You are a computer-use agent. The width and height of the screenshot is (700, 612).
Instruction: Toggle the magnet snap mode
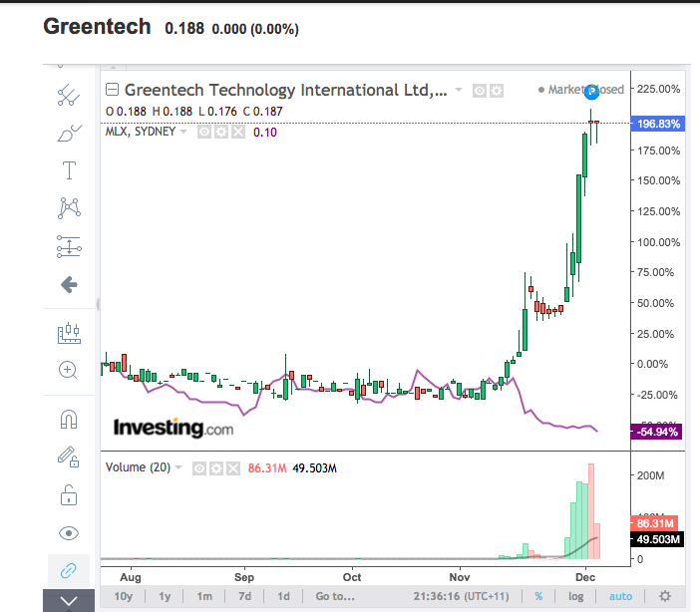[69, 420]
